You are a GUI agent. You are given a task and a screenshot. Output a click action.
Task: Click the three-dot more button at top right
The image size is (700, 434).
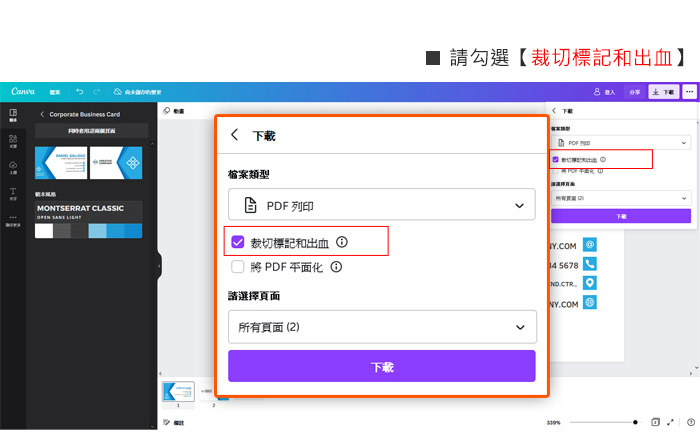click(689, 91)
